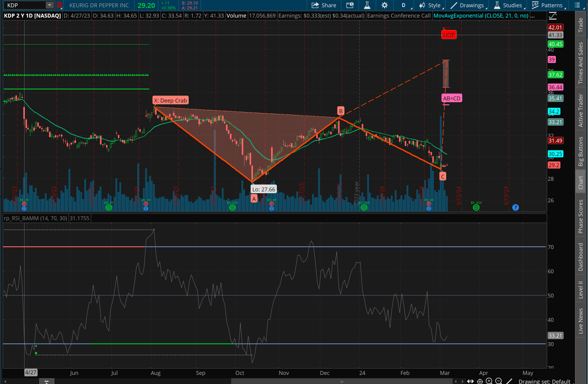Click the zoom in magnifier icon
Viewport: 588px width, 384px height.
tap(489, 381)
